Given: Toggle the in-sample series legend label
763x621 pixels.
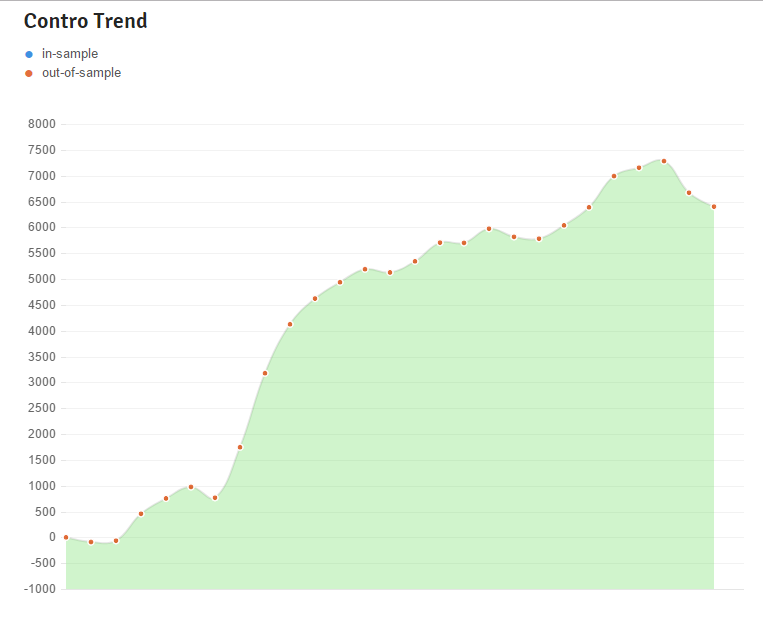Looking at the screenshot, I should (x=70, y=54).
